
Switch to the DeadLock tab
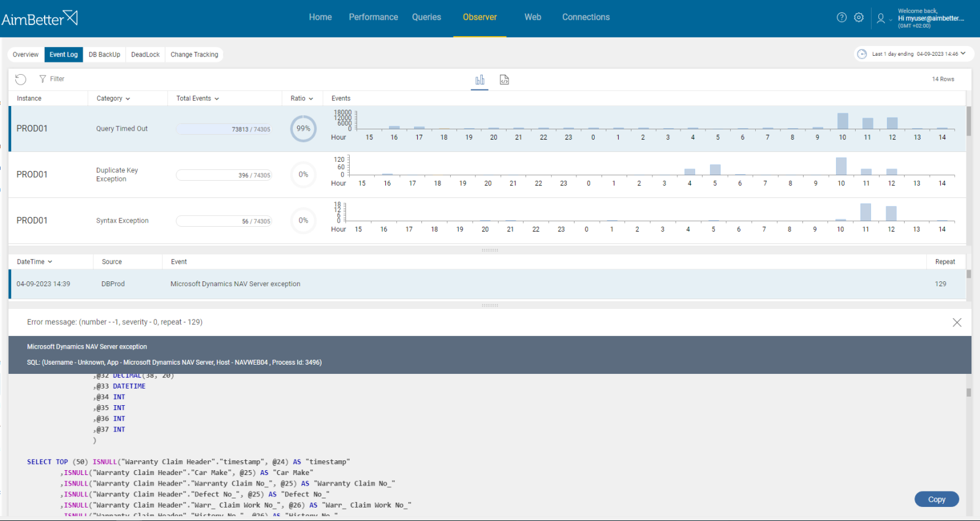point(145,55)
